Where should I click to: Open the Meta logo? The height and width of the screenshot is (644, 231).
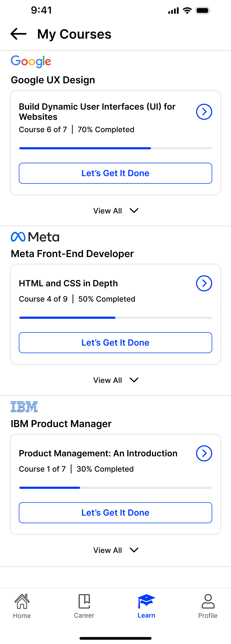pyautogui.click(x=35, y=237)
